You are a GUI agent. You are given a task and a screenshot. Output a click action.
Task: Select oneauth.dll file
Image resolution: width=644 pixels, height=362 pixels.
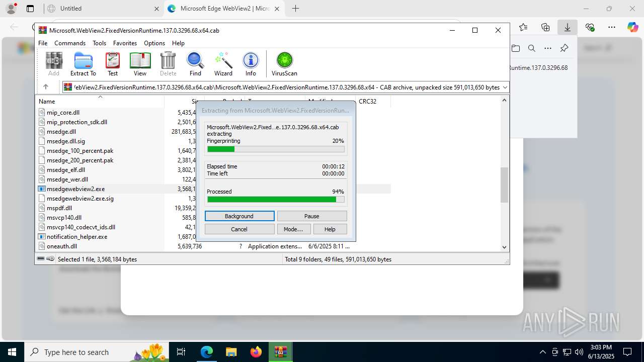coord(61,246)
